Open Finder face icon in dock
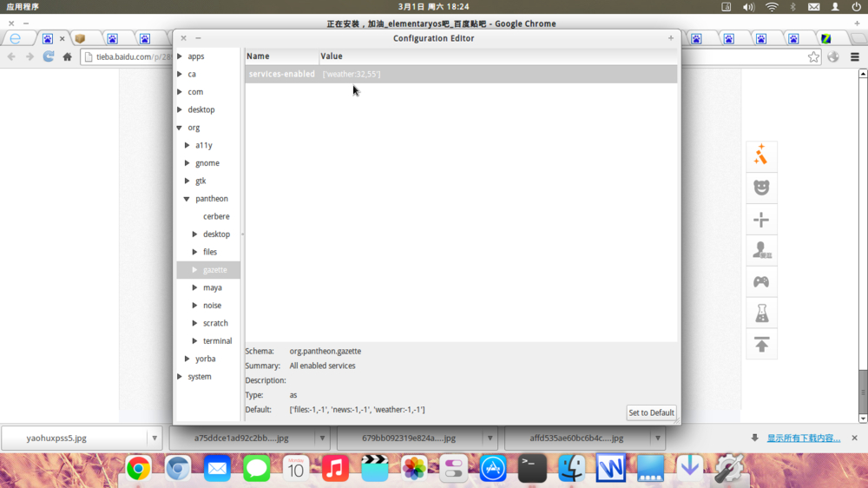Image resolution: width=868 pixels, height=488 pixels. point(571,469)
